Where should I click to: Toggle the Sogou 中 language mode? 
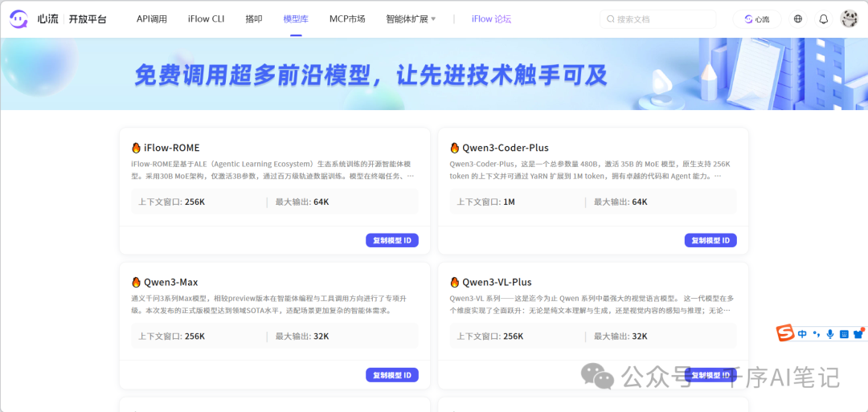[x=803, y=333]
